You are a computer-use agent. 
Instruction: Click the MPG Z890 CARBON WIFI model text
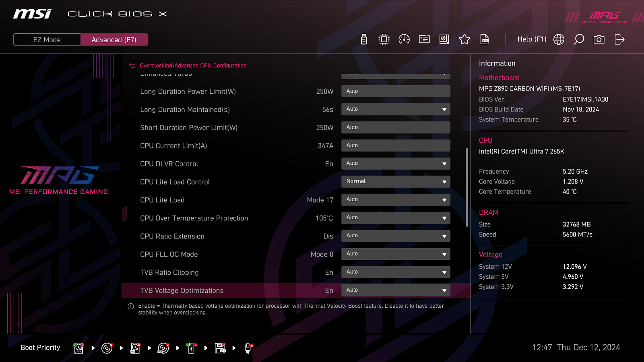[x=530, y=89]
